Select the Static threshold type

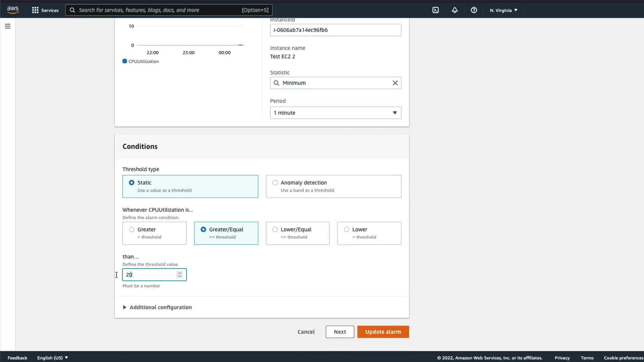[132, 183]
